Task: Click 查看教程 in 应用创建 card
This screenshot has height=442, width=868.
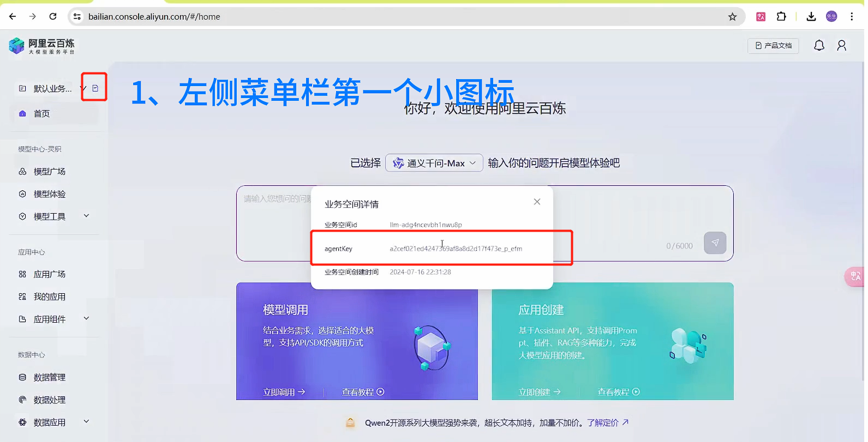Action: pos(619,392)
